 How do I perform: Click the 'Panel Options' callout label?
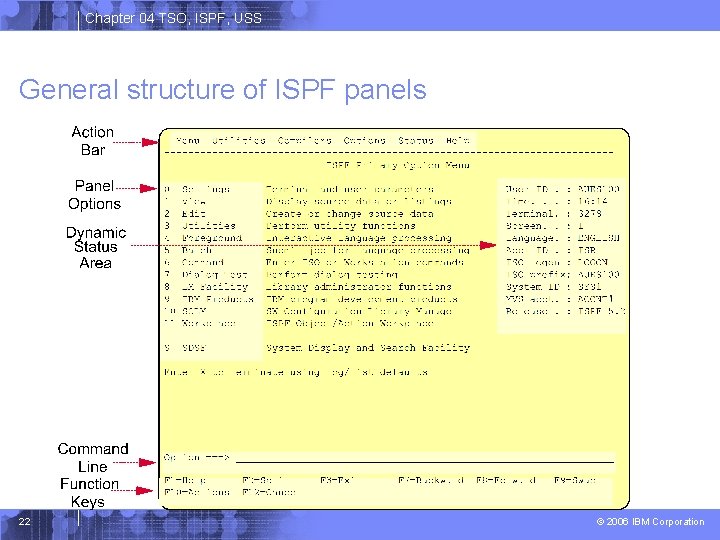tap(95, 195)
